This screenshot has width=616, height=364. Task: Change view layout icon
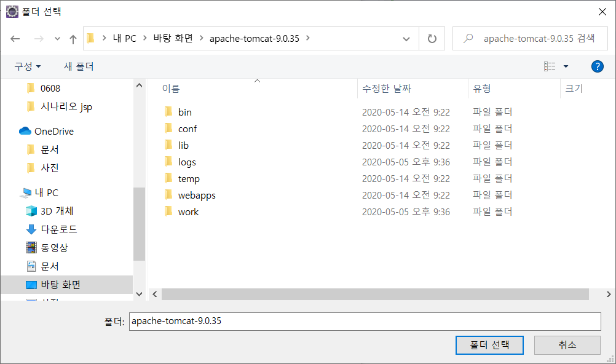tap(550, 66)
